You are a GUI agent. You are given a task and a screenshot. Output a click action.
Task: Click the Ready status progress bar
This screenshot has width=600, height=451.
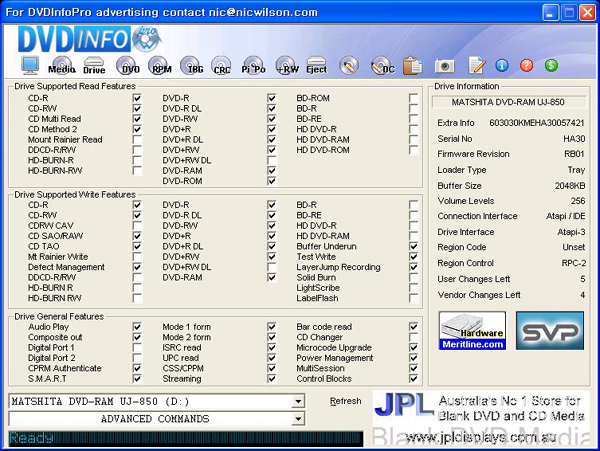(186, 438)
